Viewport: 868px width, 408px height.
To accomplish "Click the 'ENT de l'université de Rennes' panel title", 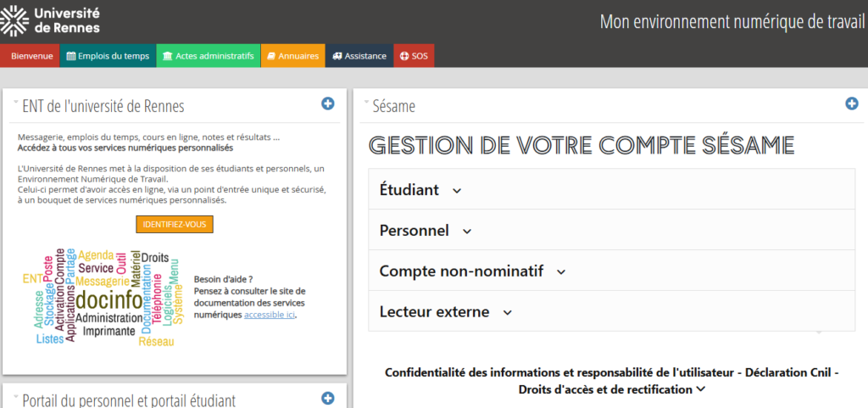I will click(103, 106).
